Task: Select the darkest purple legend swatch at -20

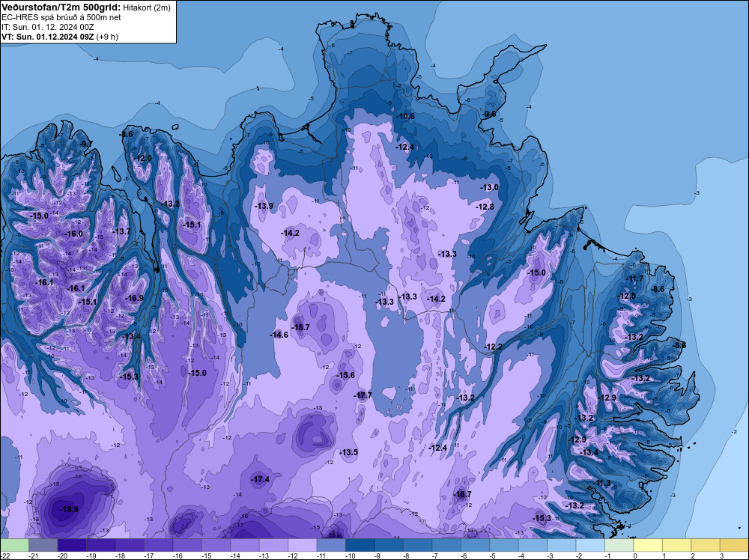Action: (x=72, y=545)
